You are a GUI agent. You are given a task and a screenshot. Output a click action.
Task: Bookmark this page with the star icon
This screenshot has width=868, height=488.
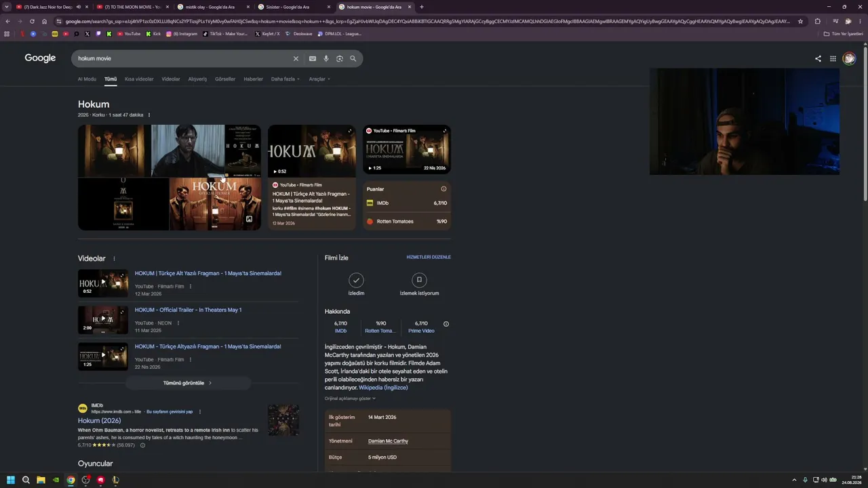point(800,21)
